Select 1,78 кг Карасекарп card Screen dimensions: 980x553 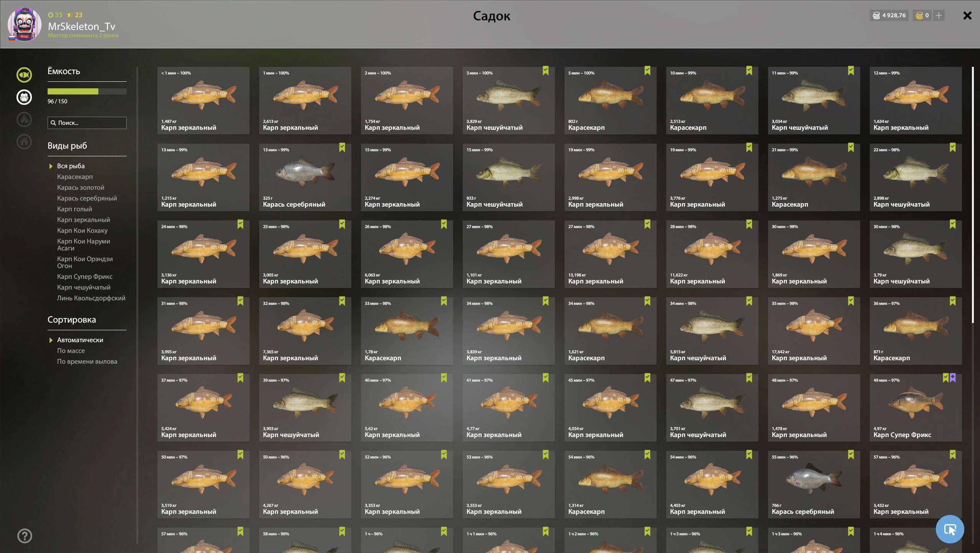(x=407, y=331)
